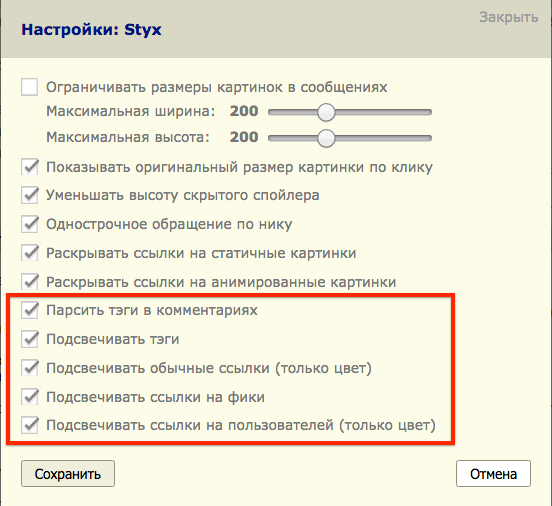Uncheck Показывать оригинальный размер картинки по клику
Image resolution: width=552 pixels, height=506 pixels.
30,167
